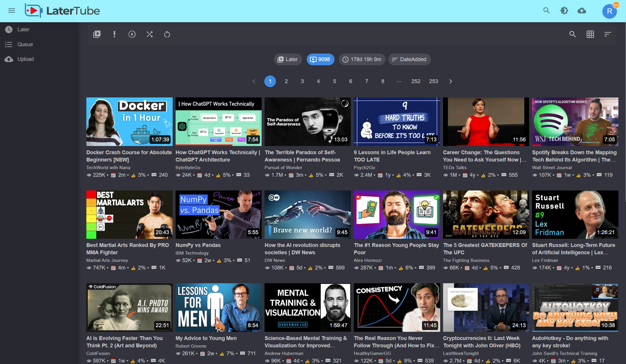Click the circular play progress toolbar icon
The width and height of the screenshot is (626, 364).
[132, 34]
